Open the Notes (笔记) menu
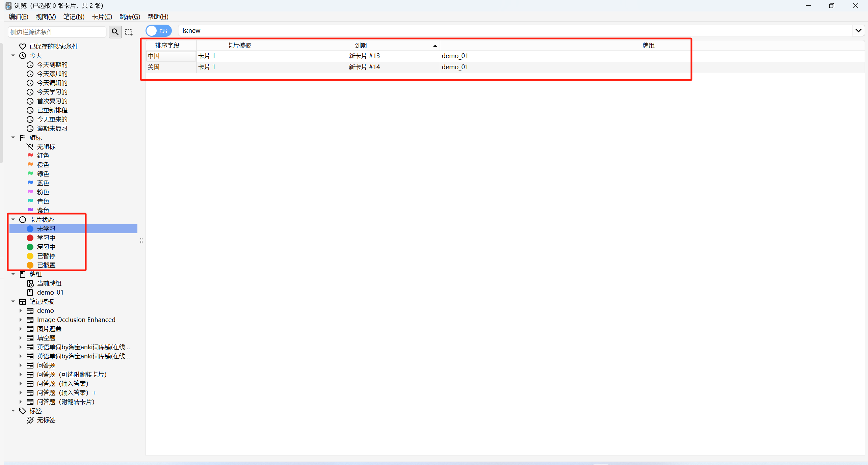Screen dimensions: 868x465 click(x=74, y=17)
